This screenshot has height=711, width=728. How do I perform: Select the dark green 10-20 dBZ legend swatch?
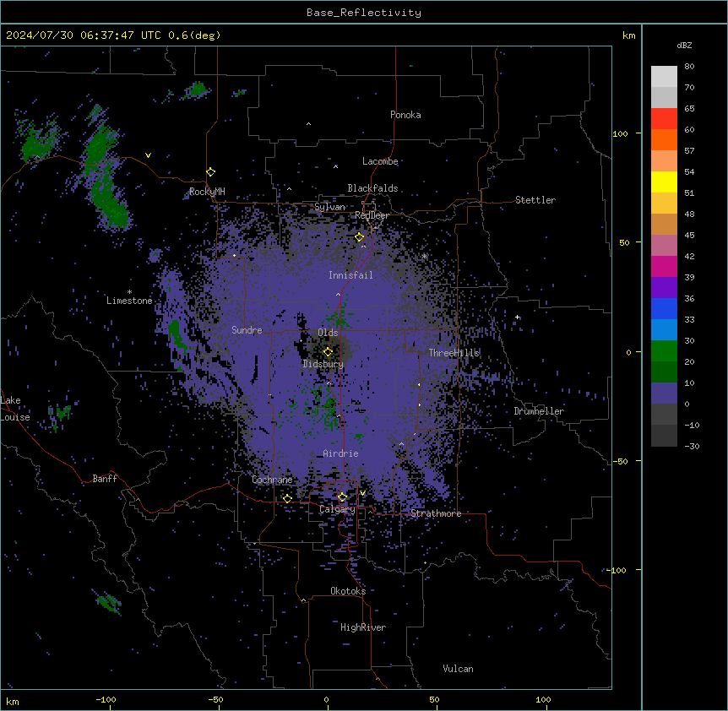(x=664, y=372)
